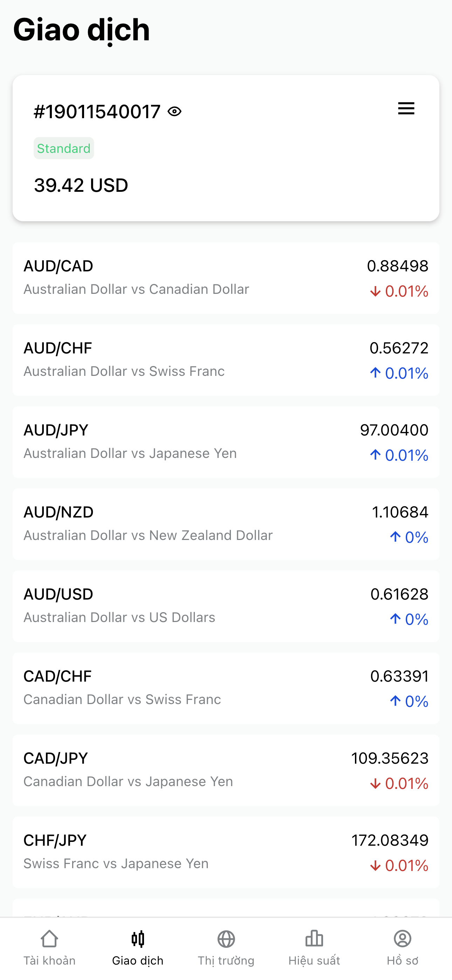Open the CHF/JPY pair row
The width and height of the screenshot is (452, 980).
pos(226,853)
